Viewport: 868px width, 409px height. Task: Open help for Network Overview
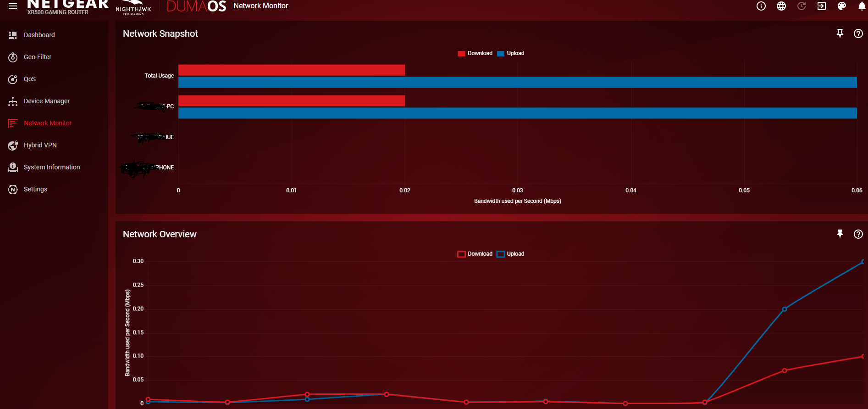point(858,234)
